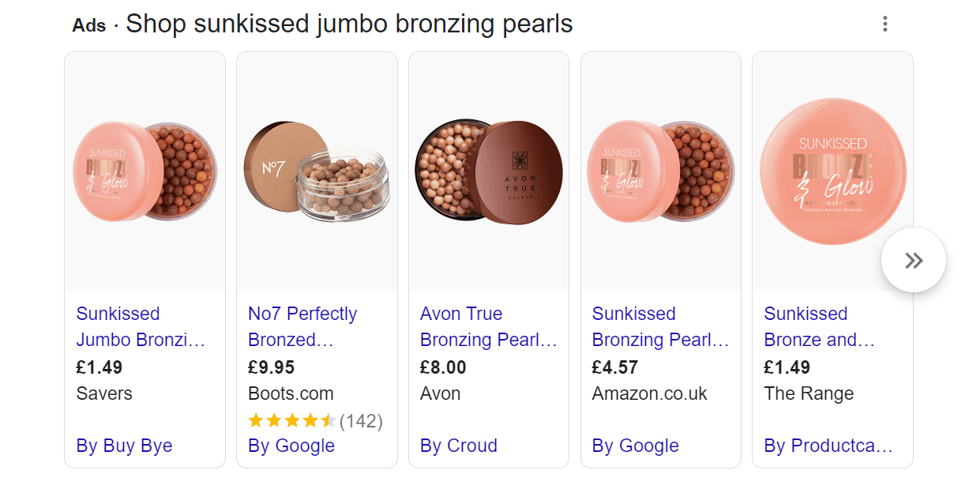Viewport: 980px width, 493px height.
Task: Open The Range Sunkissed Bronze & Glow image
Action: click(x=832, y=171)
